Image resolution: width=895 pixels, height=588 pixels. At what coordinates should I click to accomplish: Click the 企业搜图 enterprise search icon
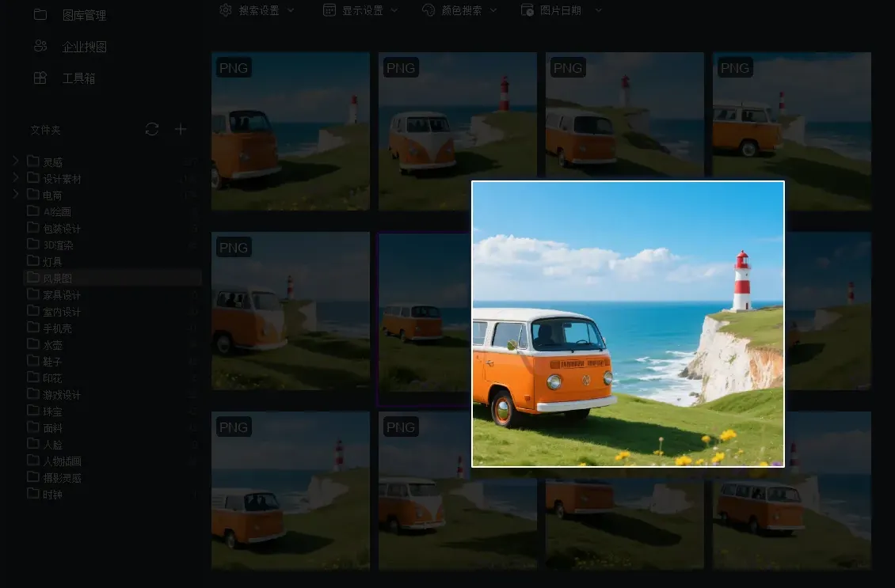click(x=40, y=46)
